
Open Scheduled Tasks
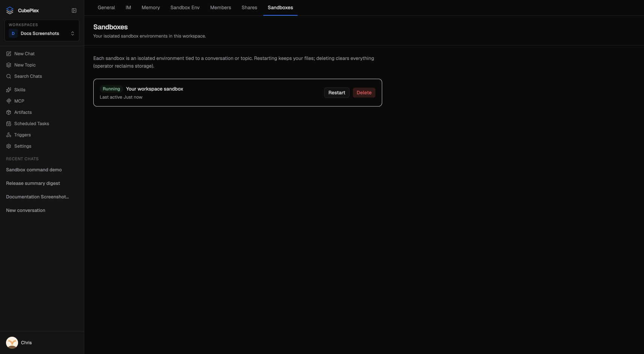coord(42,124)
